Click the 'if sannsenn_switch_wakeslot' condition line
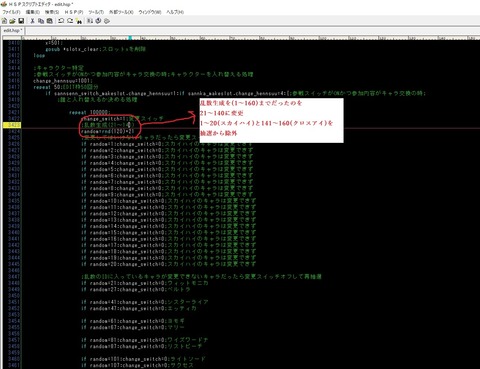The width and height of the screenshot is (480, 369). pyautogui.click(x=236, y=93)
